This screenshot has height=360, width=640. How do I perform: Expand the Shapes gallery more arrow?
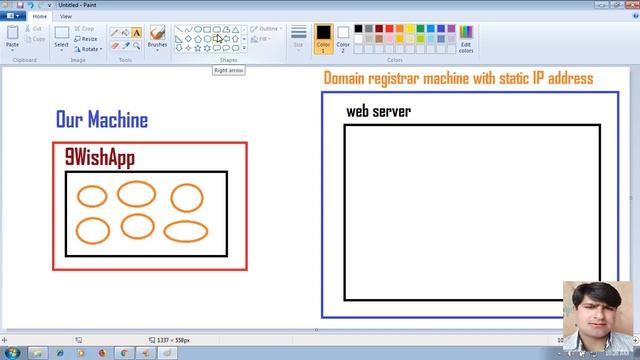pos(244,48)
